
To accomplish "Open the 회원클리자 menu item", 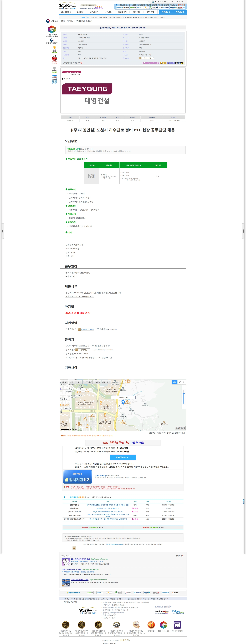I will click(122, 12).
